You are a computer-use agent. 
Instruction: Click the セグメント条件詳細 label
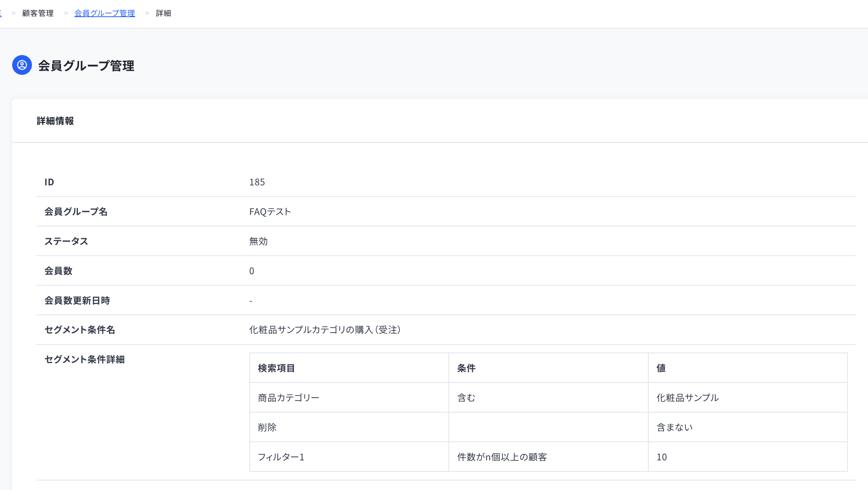(84, 359)
